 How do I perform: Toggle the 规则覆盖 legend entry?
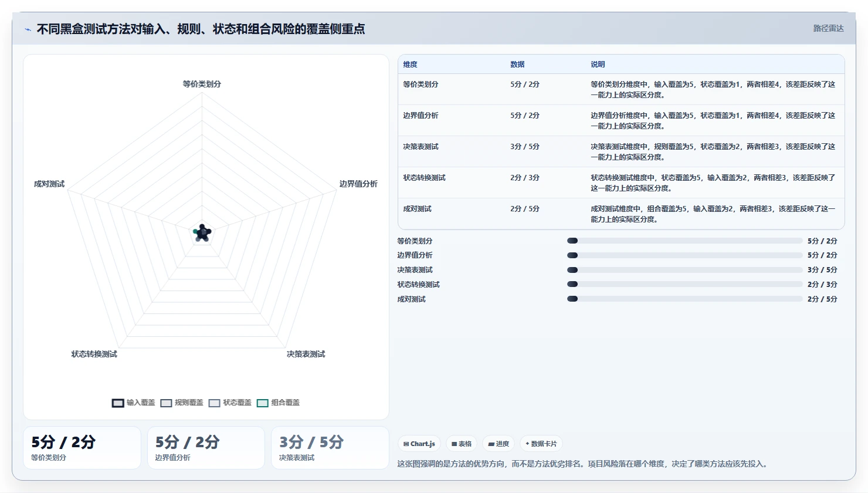click(x=182, y=403)
